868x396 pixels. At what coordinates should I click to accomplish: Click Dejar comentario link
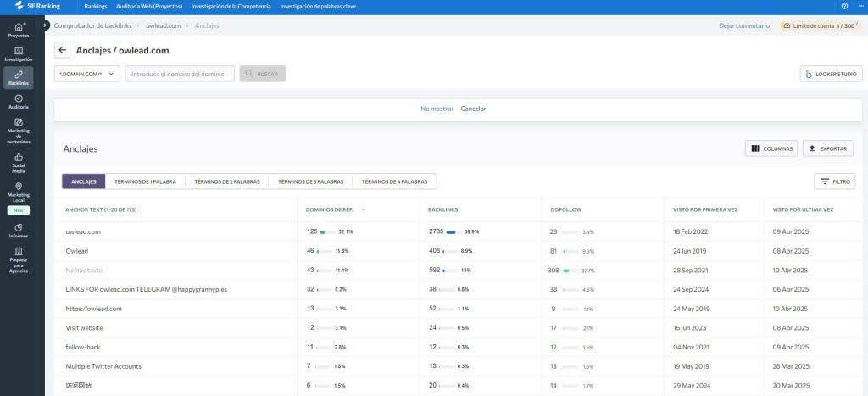pos(744,25)
